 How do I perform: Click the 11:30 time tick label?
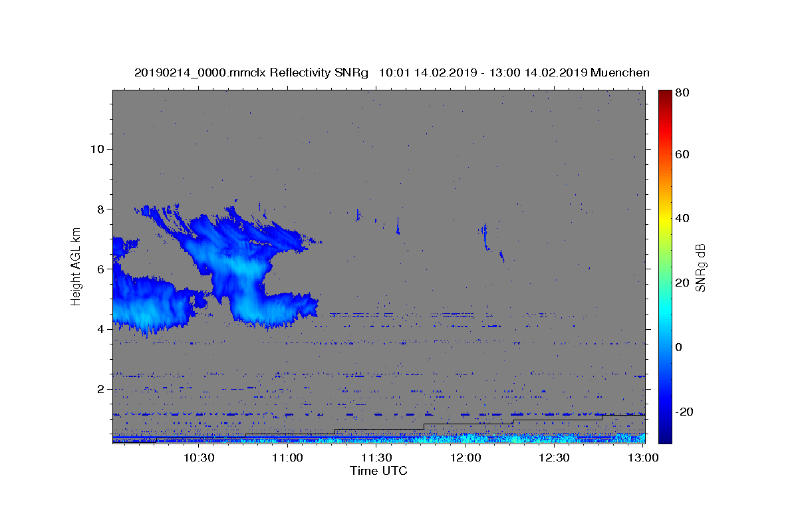[376, 458]
